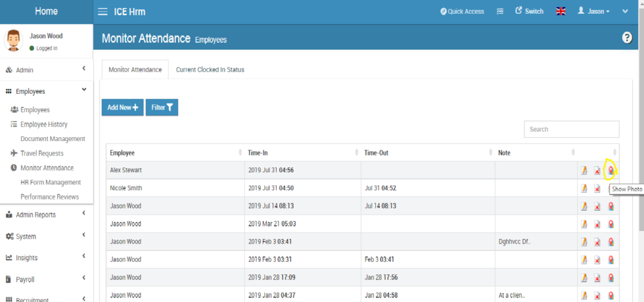The image size is (644, 302).
Task: Show photo for Dghhvcc Df.. record
Action: point(611,242)
